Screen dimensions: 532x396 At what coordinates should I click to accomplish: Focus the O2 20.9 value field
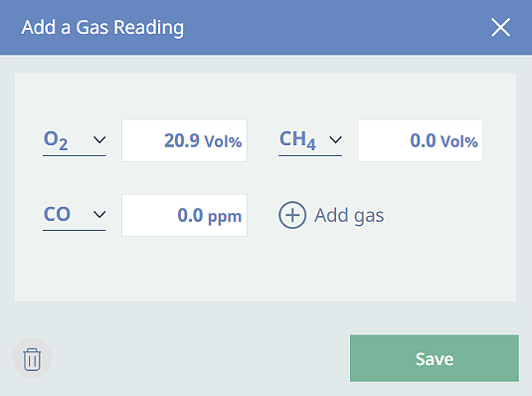click(184, 140)
